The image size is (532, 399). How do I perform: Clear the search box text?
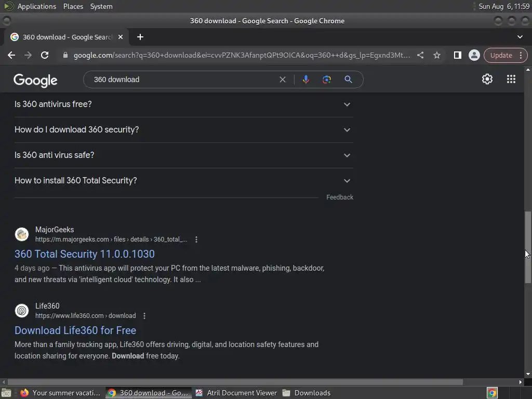[x=282, y=79]
